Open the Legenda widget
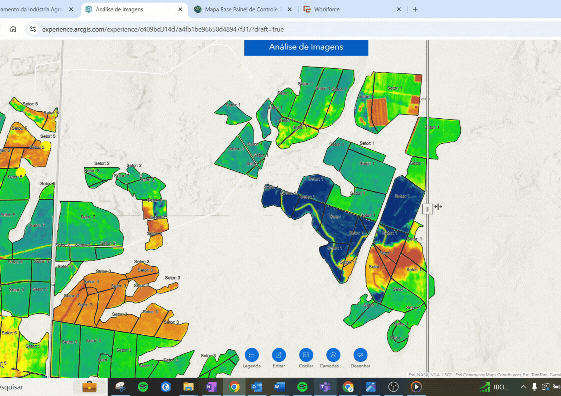Viewport: 561px width, 396px height. point(252,355)
